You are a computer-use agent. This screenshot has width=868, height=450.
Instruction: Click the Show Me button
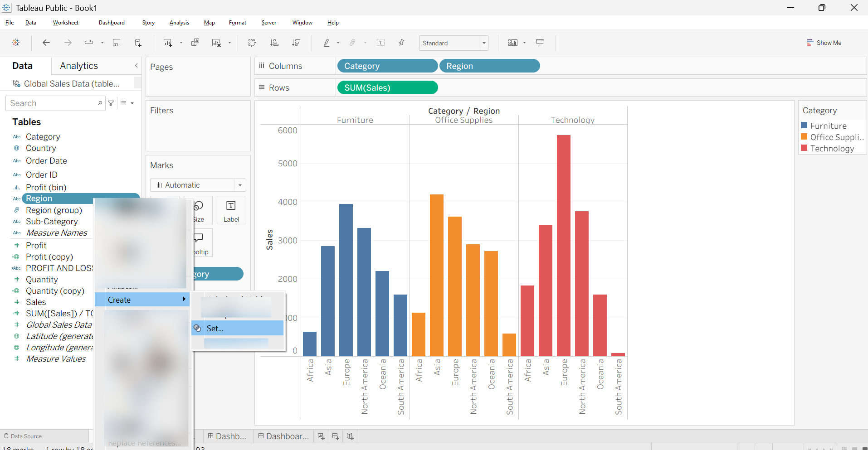pyautogui.click(x=824, y=43)
